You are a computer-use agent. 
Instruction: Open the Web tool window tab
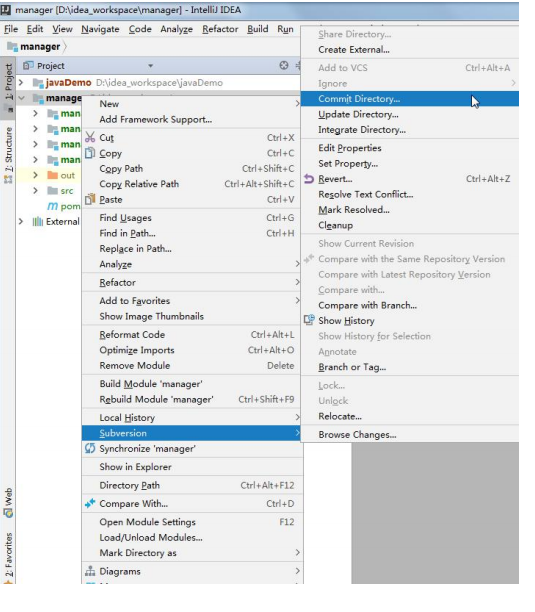(8, 502)
